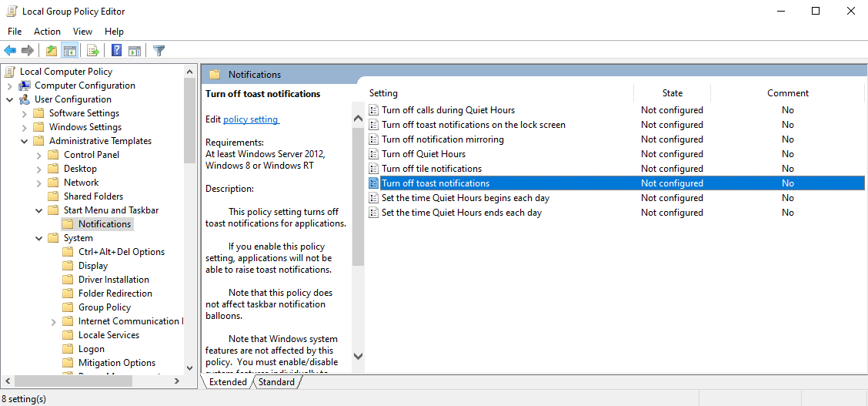This screenshot has height=406, width=868.
Task: Select the Notifications tree item
Action: click(x=105, y=223)
